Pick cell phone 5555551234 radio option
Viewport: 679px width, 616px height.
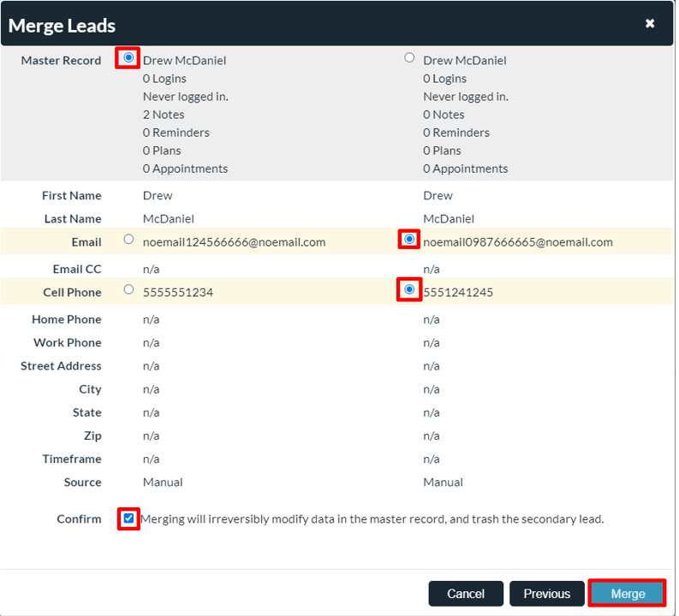pos(128,290)
